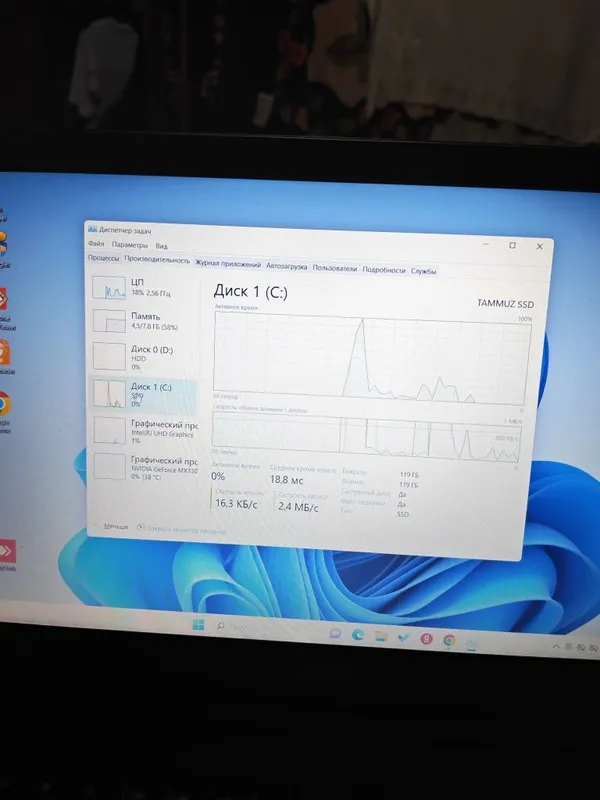Open Chat from the taskbar
The image size is (600, 800).
[x=335, y=633]
